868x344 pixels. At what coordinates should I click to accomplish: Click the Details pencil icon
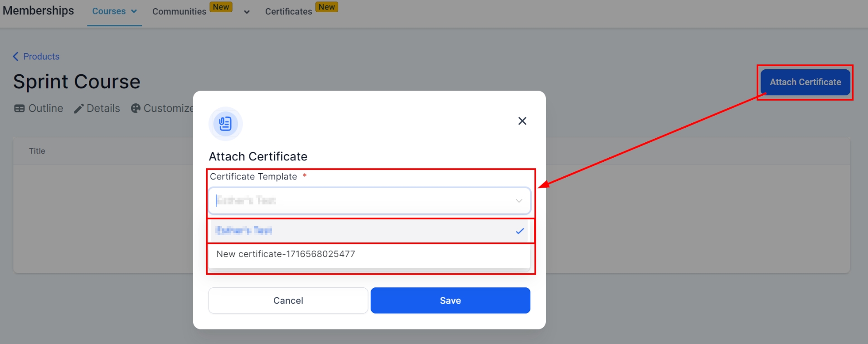[x=79, y=108]
